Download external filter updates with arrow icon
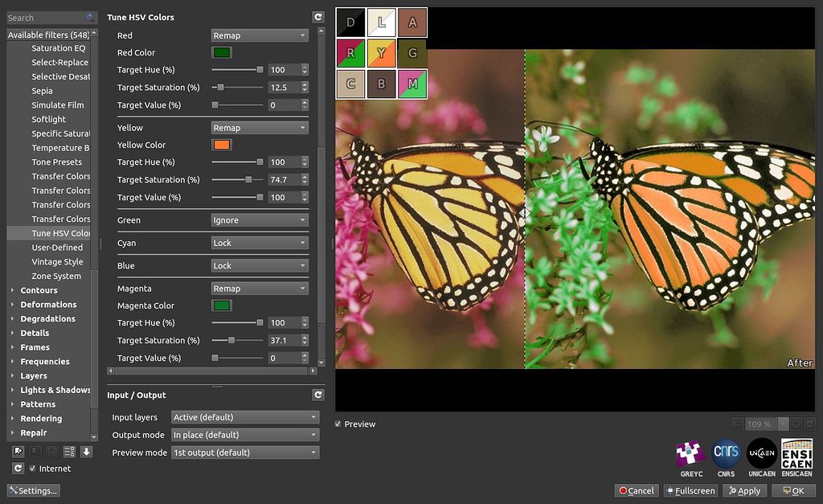This screenshot has height=504, width=823. click(x=87, y=451)
